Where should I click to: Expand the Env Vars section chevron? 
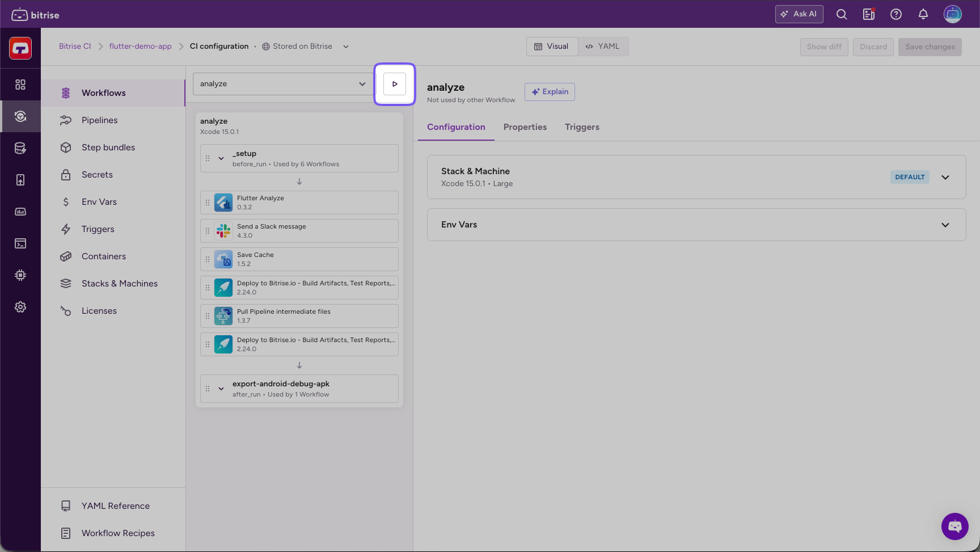[945, 225]
